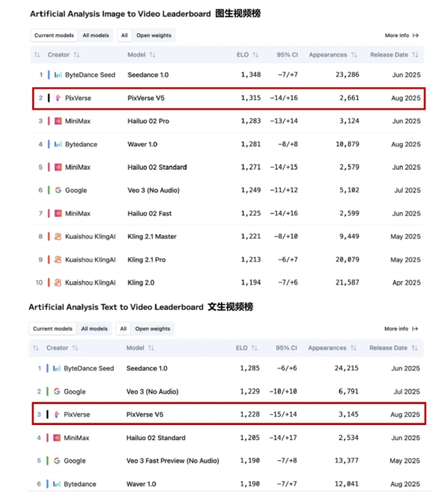448x496 pixels.
Task: Open 'More info' link above Text to Video table
Action: 401,329
